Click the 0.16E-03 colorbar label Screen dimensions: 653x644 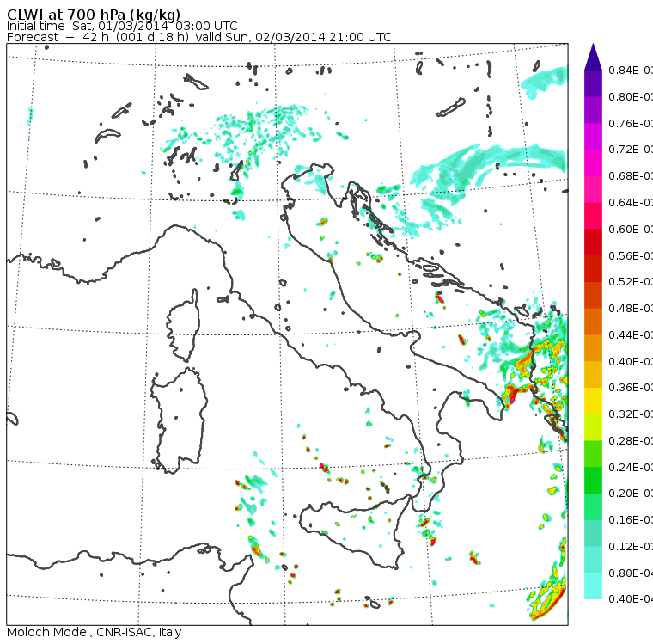click(631, 520)
